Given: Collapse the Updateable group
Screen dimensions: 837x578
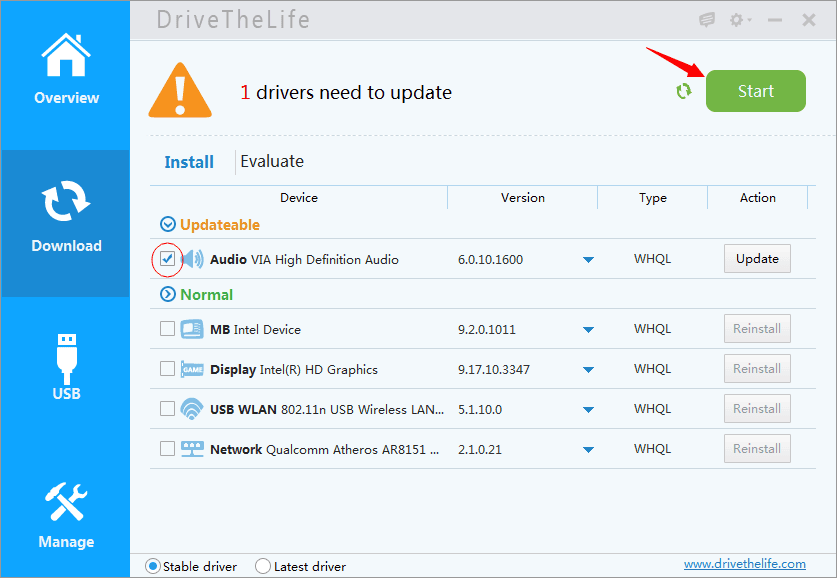Looking at the screenshot, I should (168, 225).
